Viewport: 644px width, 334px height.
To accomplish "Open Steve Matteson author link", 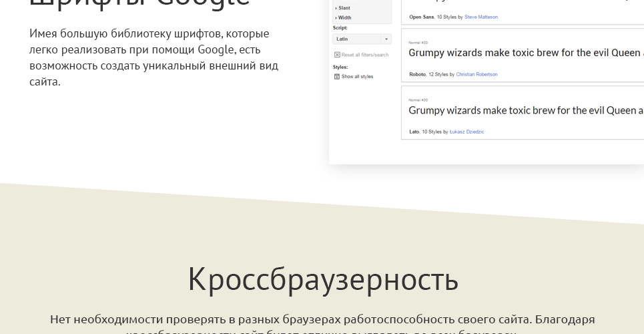I will (x=481, y=17).
